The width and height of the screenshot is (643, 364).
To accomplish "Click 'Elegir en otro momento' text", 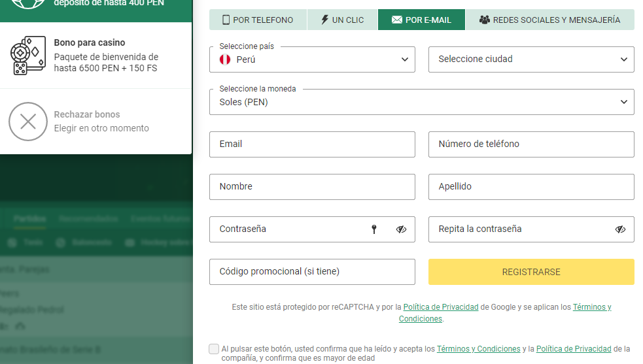I will tap(101, 128).
